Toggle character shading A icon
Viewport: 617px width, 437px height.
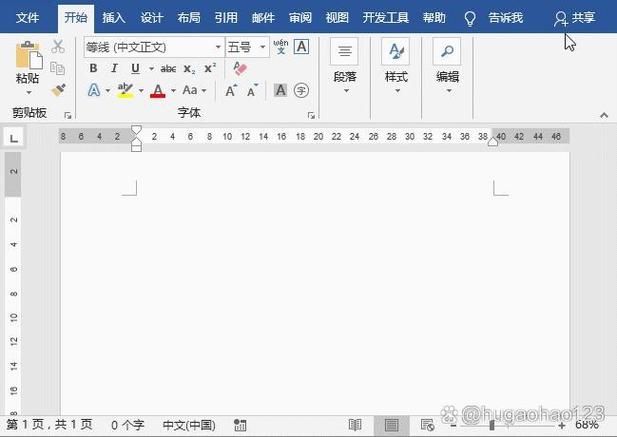280,90
